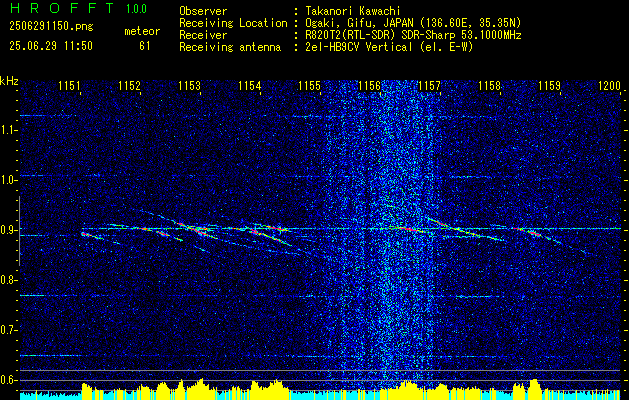This screenshot has height=400, width=629.
Task: Click the observer name Takanori Kawachi
Action: tap(353, 11)
